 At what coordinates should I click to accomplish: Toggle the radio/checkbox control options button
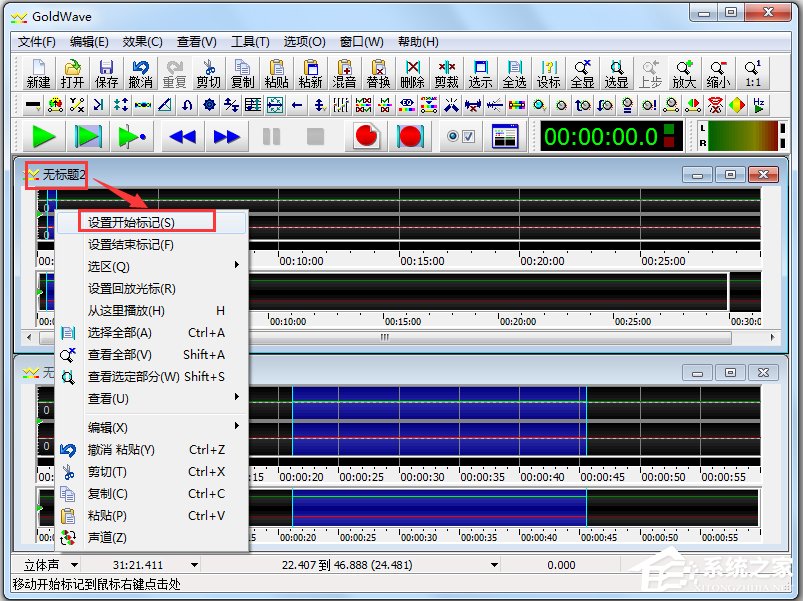coord(460,136)
